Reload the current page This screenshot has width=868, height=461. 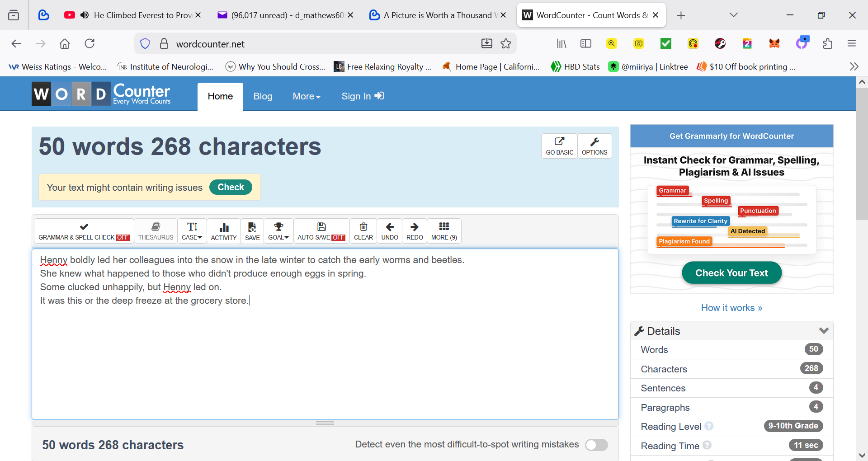(x=90, y=43)
